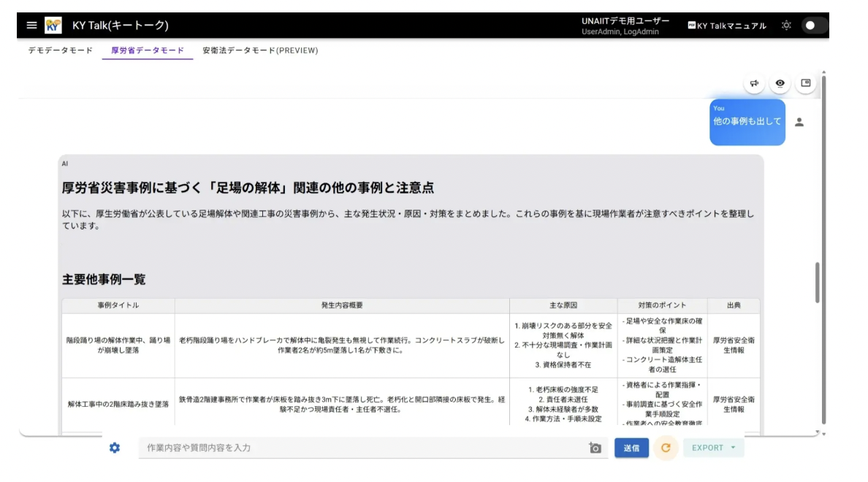Click the megaphone announcement icon
Screen dimensions: 868x482
click(754, 83)
